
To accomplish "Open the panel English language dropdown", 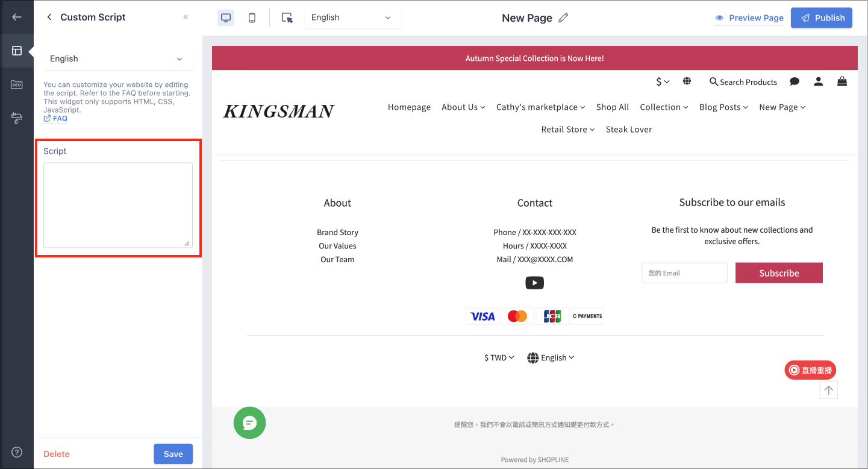I will pos(118,58).
